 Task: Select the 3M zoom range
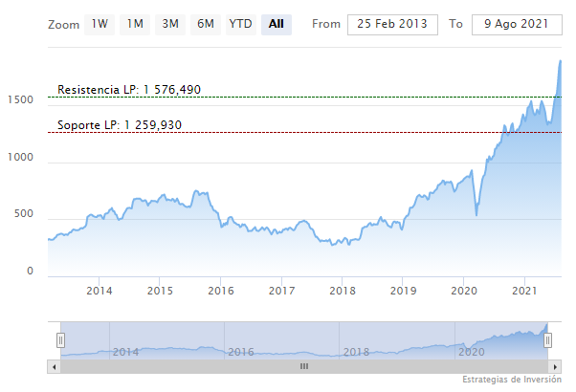(x=170, y=25)
